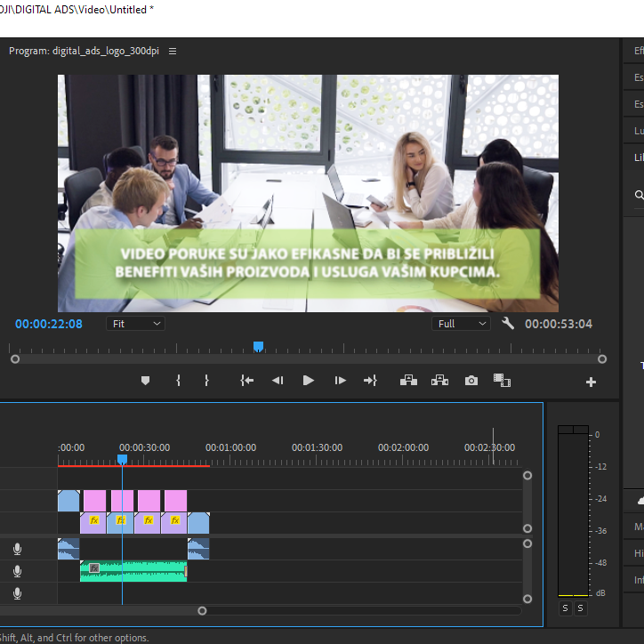Step back one frame

pyautogui.click(x=278, y=381)
